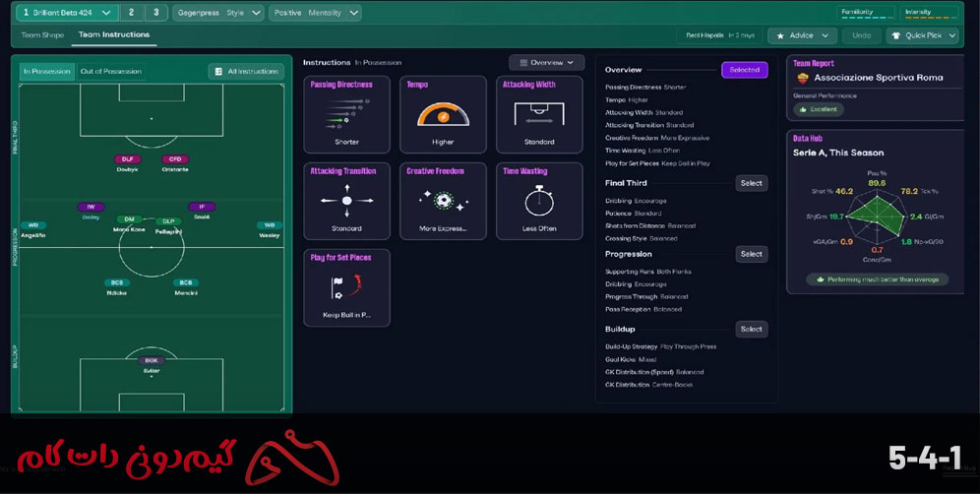Click the All Instructions button
The width and height of the screenshot is (980, 494).
[246, 72]
